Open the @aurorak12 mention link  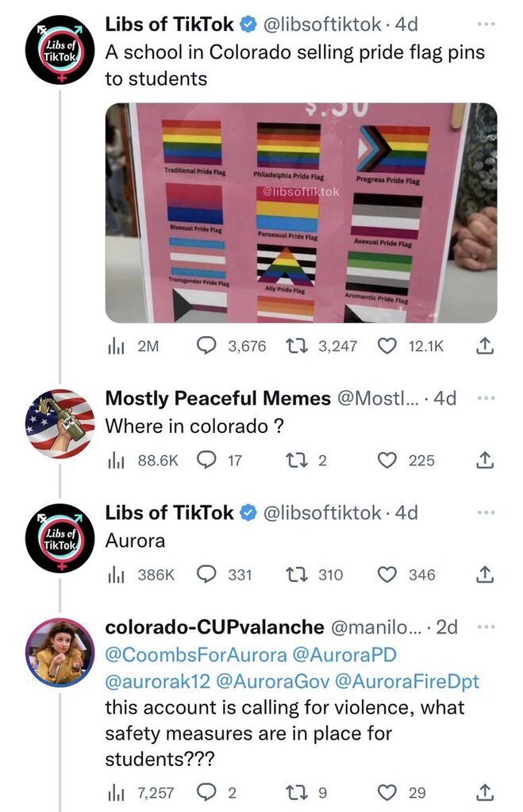tap(158, 681)
